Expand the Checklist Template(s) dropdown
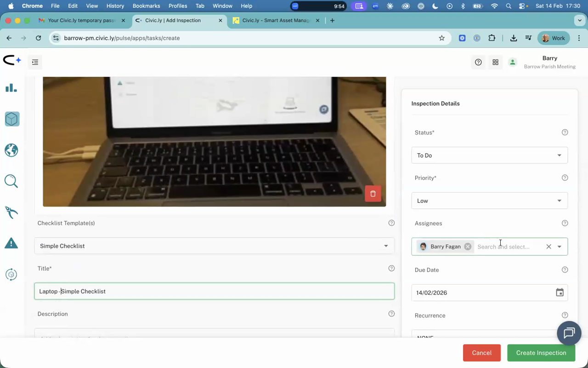This screenshot has width=588, height=368. click(386, 246)
